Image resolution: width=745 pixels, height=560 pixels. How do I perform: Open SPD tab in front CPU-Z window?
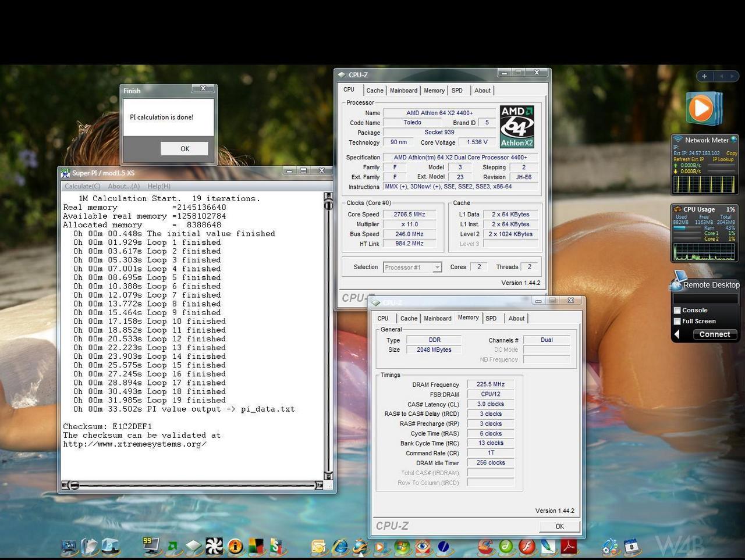491,319
